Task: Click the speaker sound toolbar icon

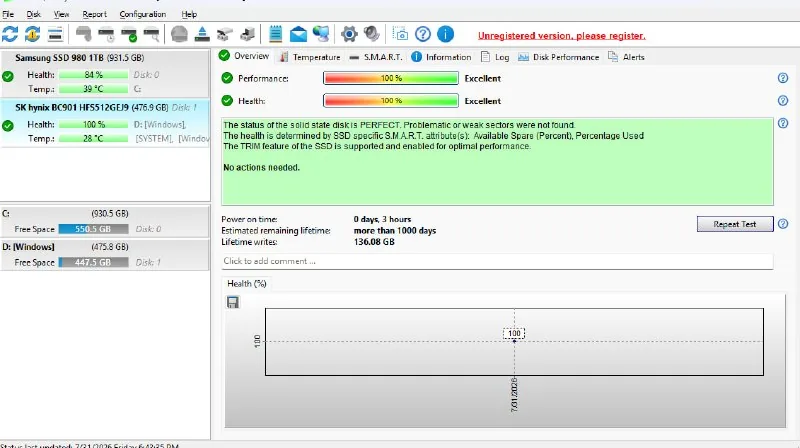Action: coord(372,34)
